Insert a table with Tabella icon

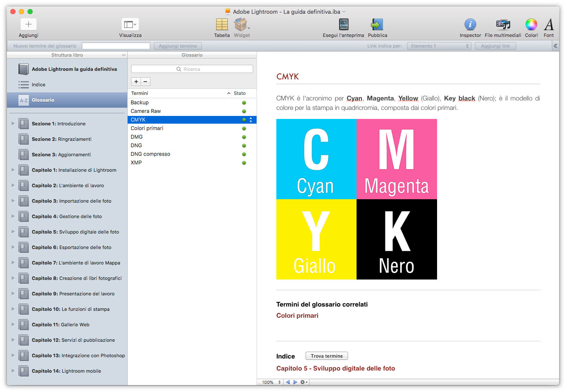[222, 24]
